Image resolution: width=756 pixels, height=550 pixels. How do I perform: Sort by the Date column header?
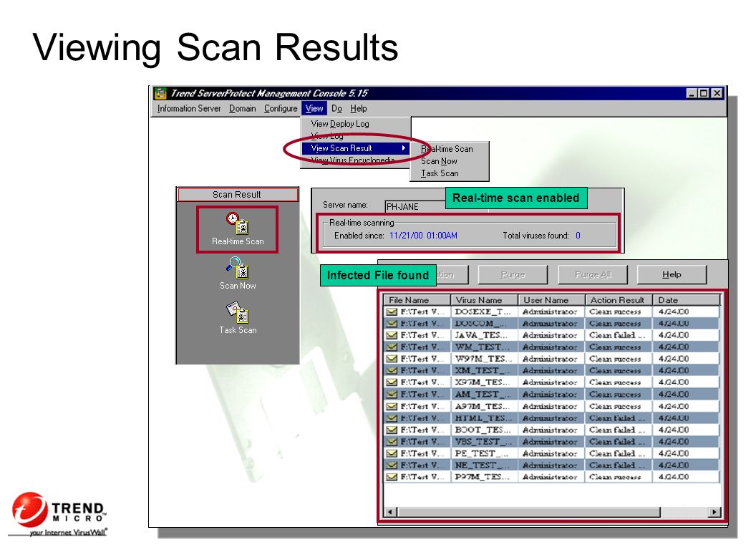[687, 300]
